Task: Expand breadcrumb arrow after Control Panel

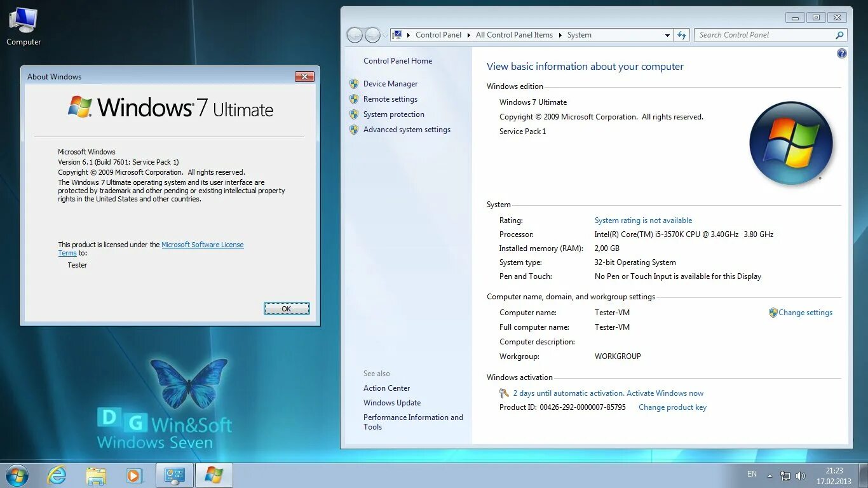Action: 469,35
